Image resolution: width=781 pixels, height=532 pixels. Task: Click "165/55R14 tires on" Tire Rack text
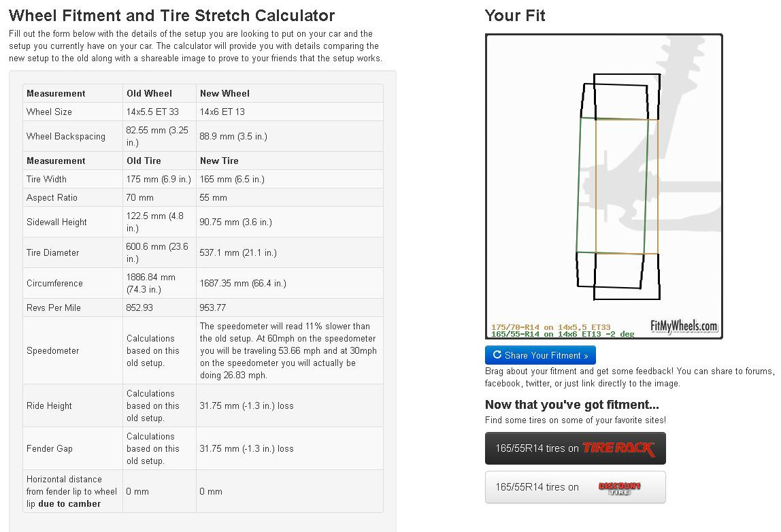[x=537, y=448]
